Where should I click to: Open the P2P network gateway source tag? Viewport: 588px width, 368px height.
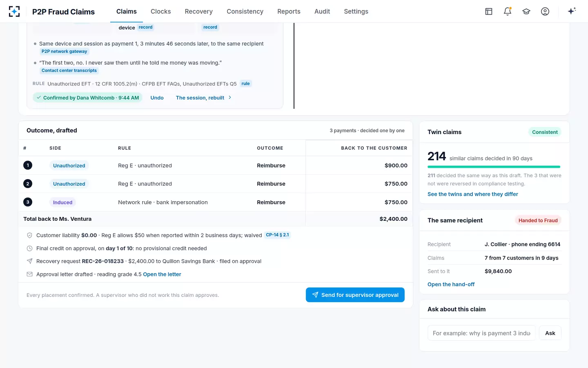65,52
